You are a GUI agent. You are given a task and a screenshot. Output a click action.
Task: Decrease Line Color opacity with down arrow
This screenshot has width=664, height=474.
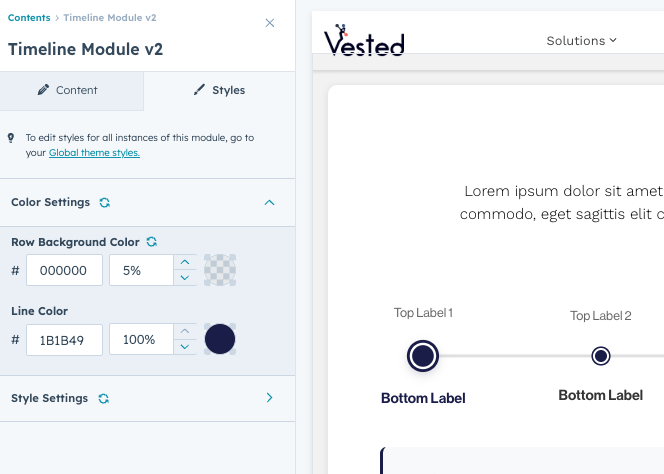184,348
